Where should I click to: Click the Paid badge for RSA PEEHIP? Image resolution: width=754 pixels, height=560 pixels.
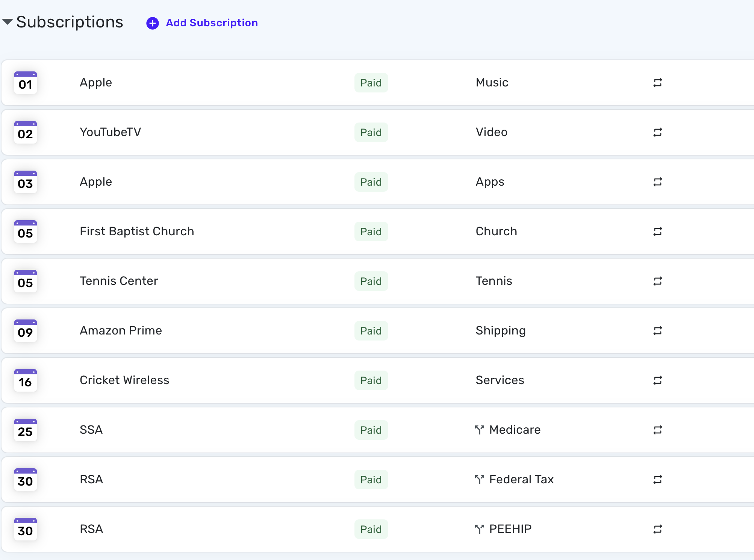[371, 529]
